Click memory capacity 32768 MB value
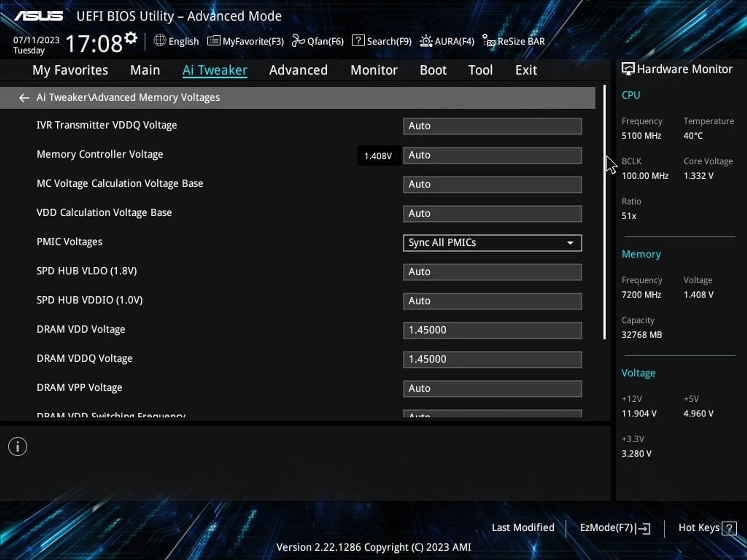747x560 pixels. point(642,335)
